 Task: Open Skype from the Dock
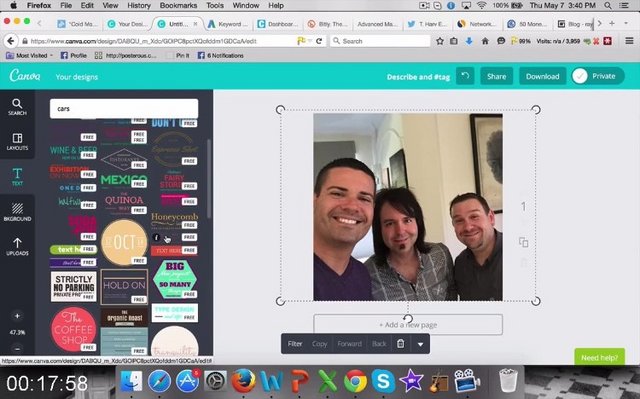[383, 381]
